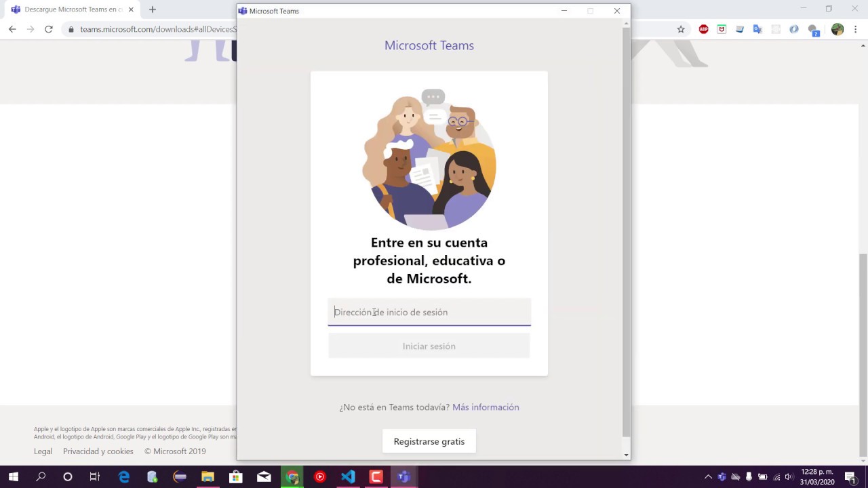Open the YouTube Music taskbar icon

(x=320, y=477)
